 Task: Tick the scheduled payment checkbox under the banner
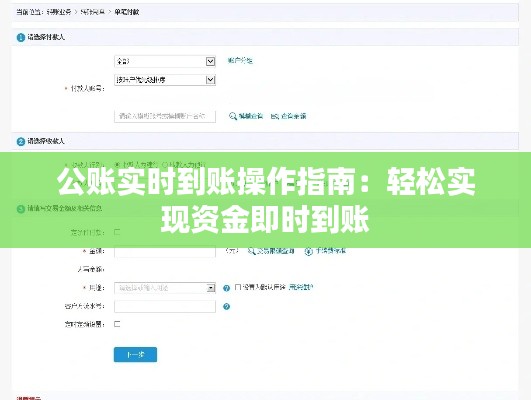point(117,232)
